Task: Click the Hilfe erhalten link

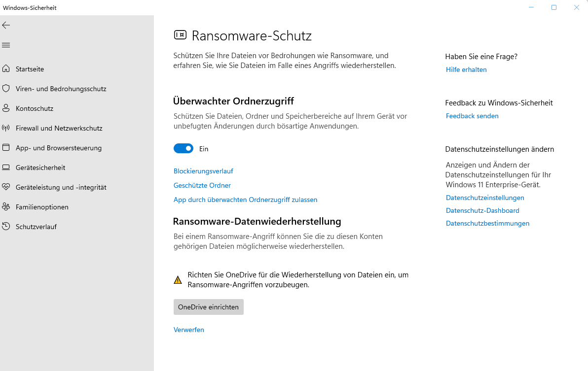Action: pos(466,69)
